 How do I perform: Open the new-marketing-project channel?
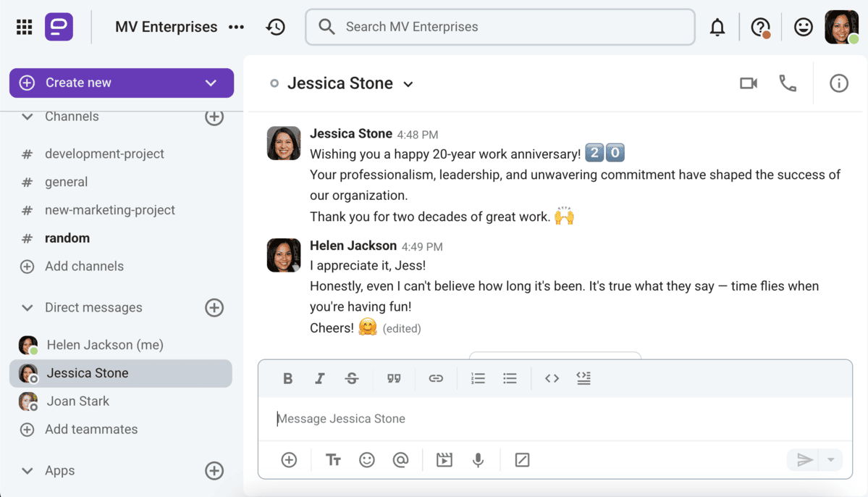[109, 210]
